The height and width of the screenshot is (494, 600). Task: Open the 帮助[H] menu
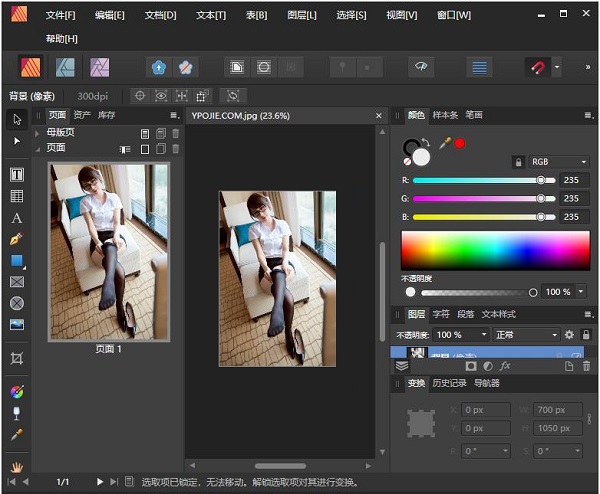click(62, 39)
